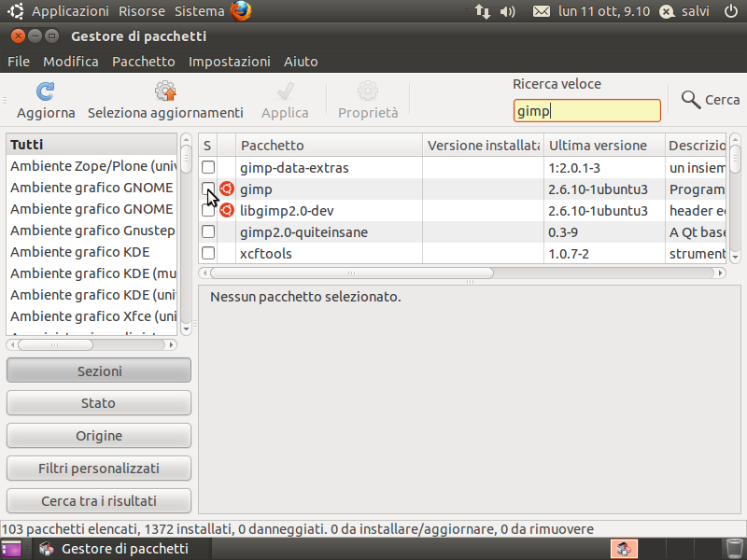
Task: Click down arrow of category list scrollbar
Action: (186, 329)
